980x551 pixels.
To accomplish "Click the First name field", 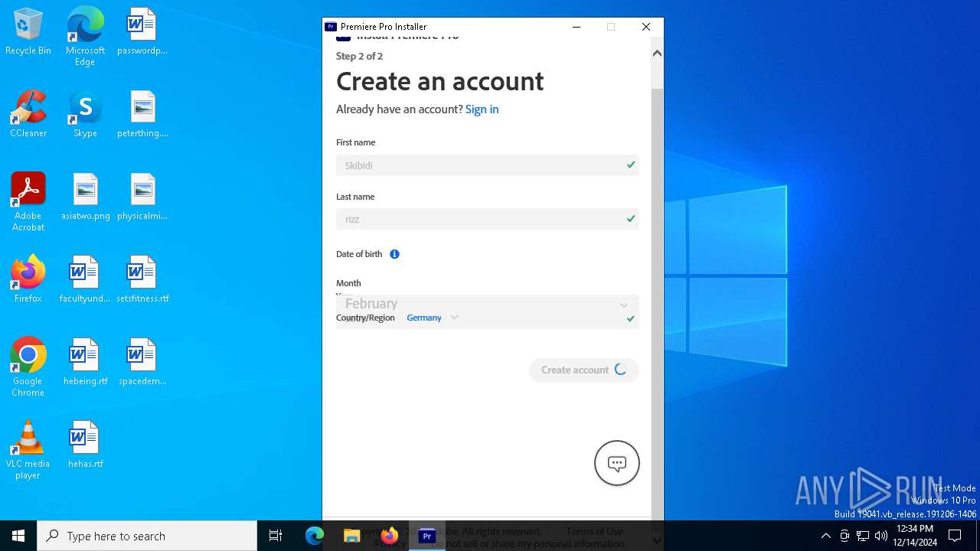I will click(487, 165).
